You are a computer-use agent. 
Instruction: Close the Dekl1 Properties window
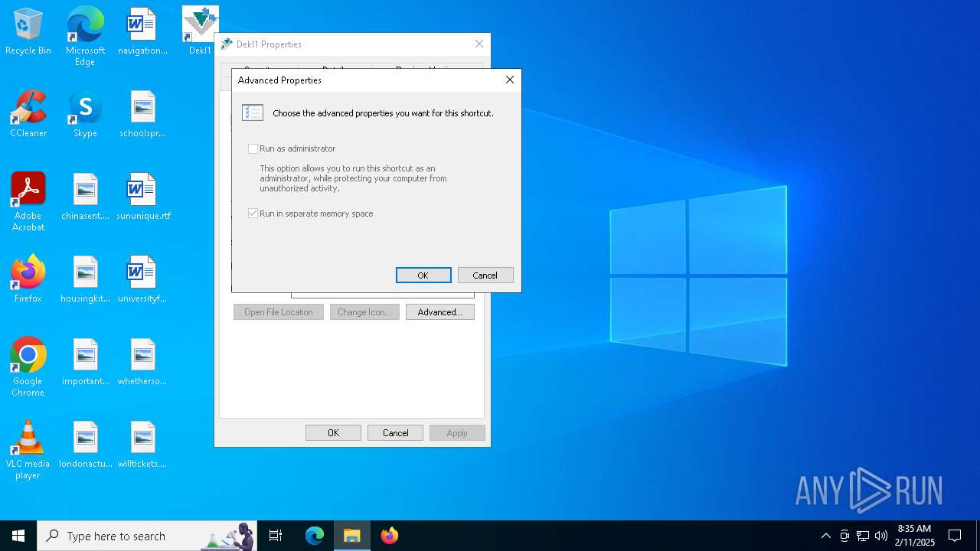tap(479, 44)
